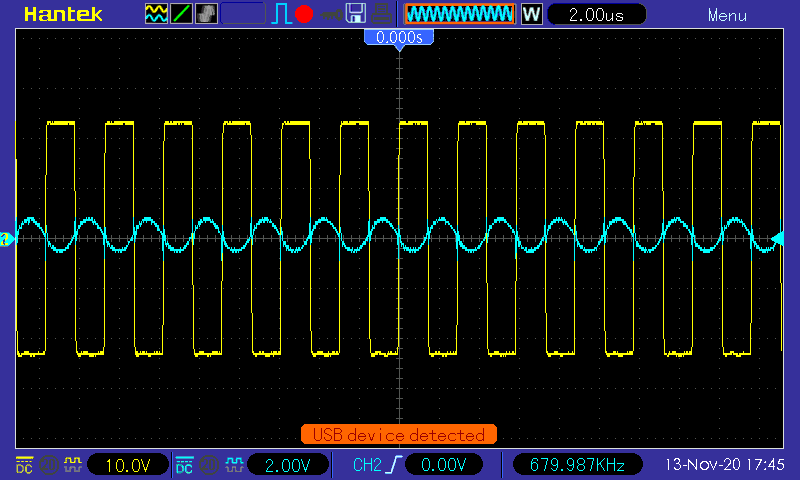
Task: Click the Hantek logo
Action: click(63, 14)
